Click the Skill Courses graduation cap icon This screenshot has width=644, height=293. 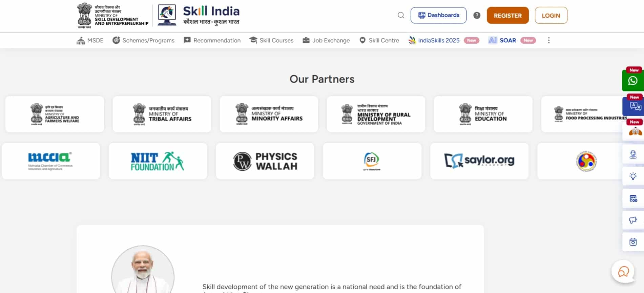tap(253, 40)
